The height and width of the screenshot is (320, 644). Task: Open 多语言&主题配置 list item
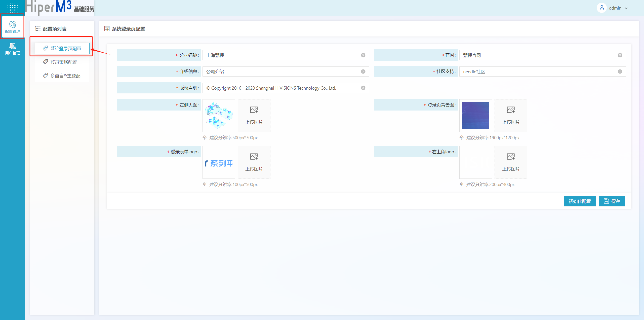pos(66,76)
